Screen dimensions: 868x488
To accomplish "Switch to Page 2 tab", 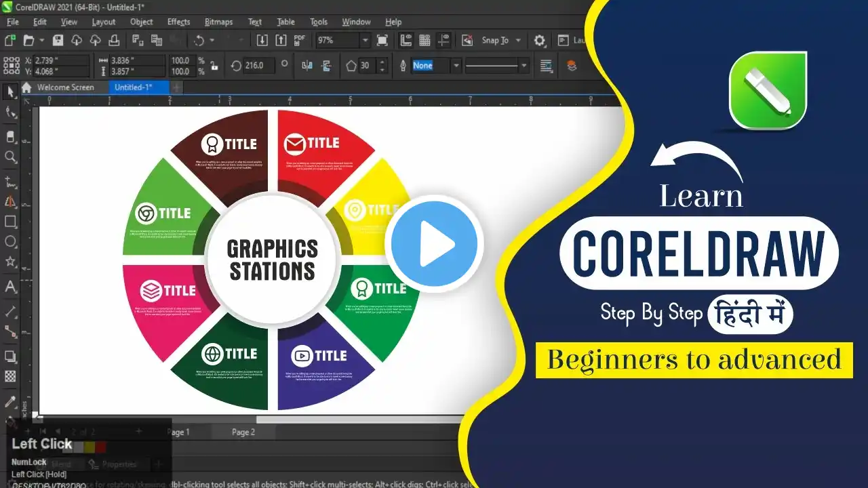I will pos(243,432).
